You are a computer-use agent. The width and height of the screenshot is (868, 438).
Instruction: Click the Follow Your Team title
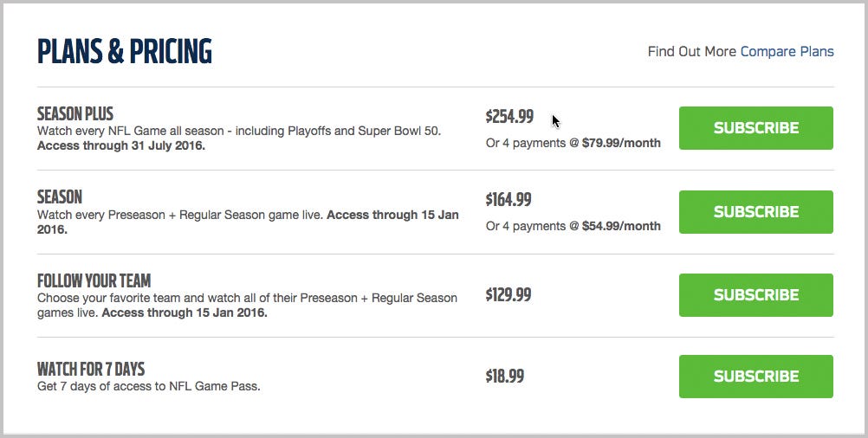94,281
